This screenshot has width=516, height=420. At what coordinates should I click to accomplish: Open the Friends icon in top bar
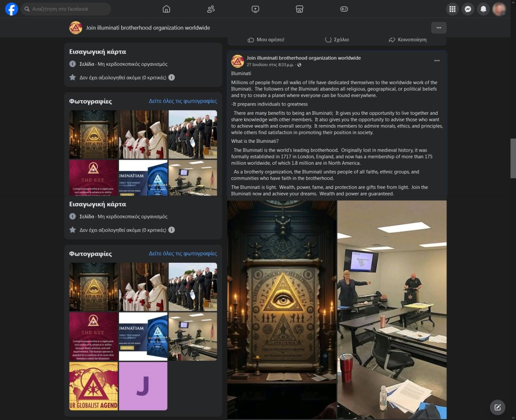[211, 9]
